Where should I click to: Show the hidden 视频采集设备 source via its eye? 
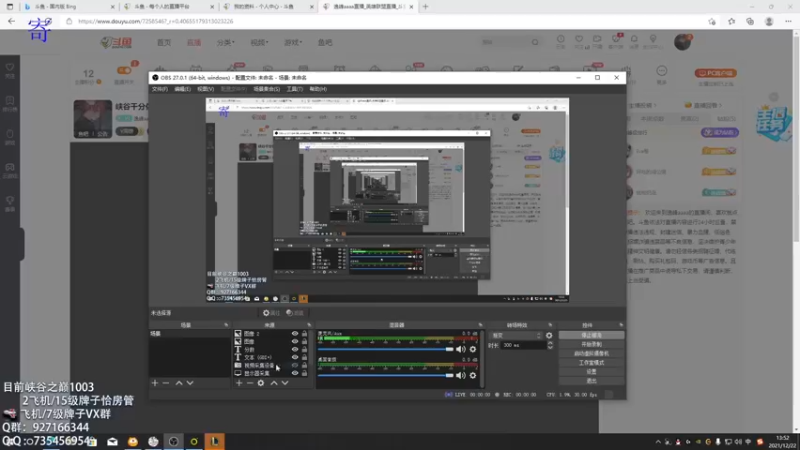pos(295,365)
